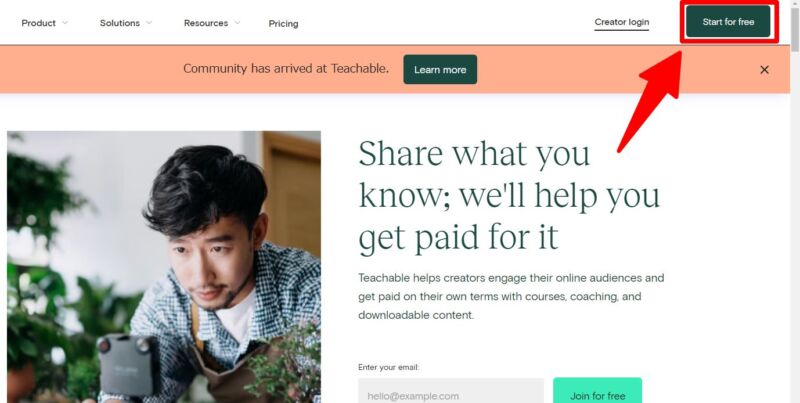This screenshot has height=403, width=800.
Task: Click the 'Community has arrived at Teachable' text
Action: pos(286,68)
